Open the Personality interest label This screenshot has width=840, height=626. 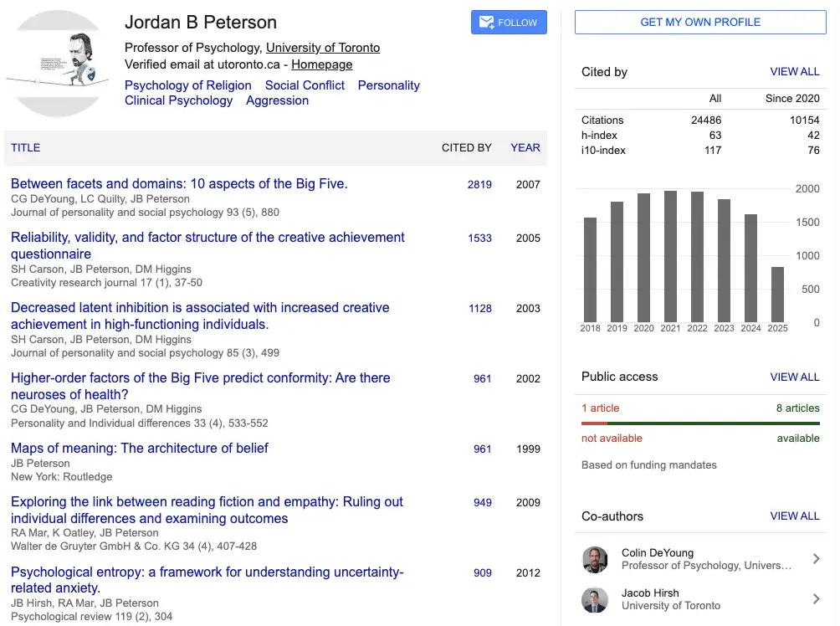pos(389,85)
